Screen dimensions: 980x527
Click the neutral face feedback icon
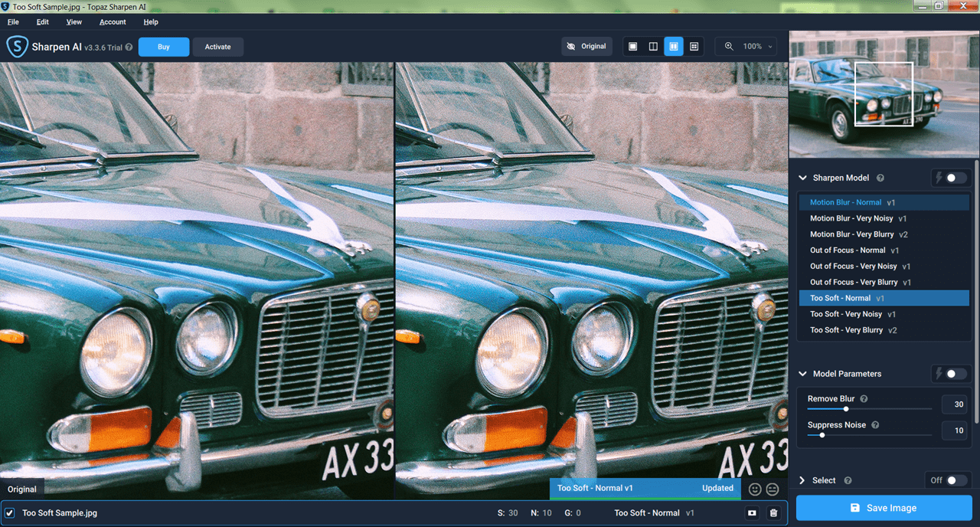773,489
